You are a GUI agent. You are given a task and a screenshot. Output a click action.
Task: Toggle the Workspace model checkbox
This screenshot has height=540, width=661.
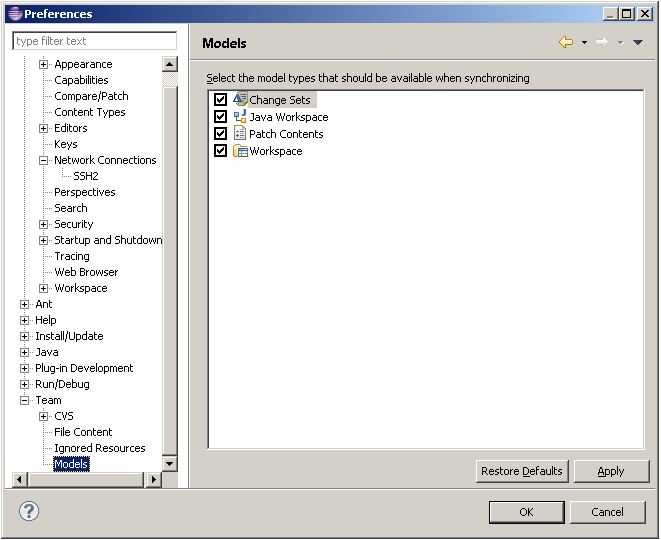click(220, 150)
